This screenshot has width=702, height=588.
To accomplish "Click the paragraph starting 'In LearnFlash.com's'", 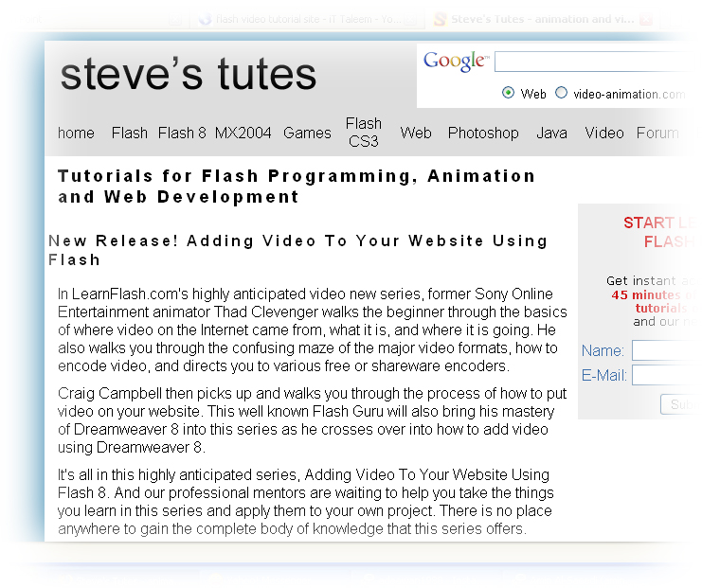I will click(313, 330).
